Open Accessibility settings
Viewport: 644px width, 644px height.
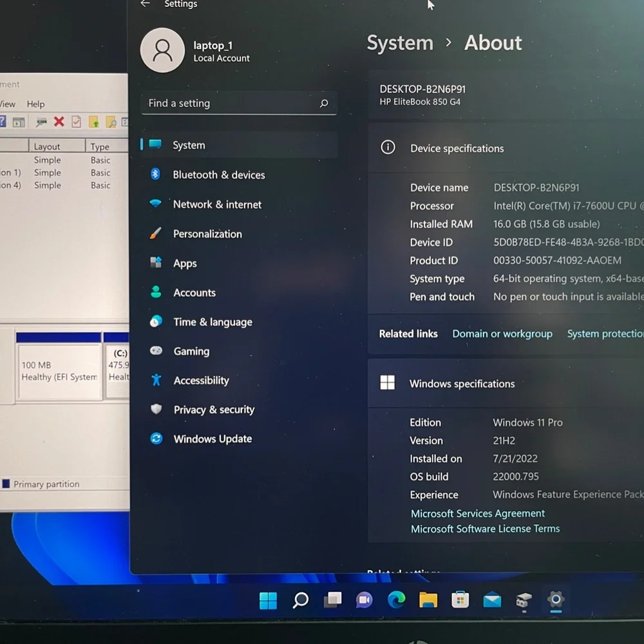(x=240, y=381)
